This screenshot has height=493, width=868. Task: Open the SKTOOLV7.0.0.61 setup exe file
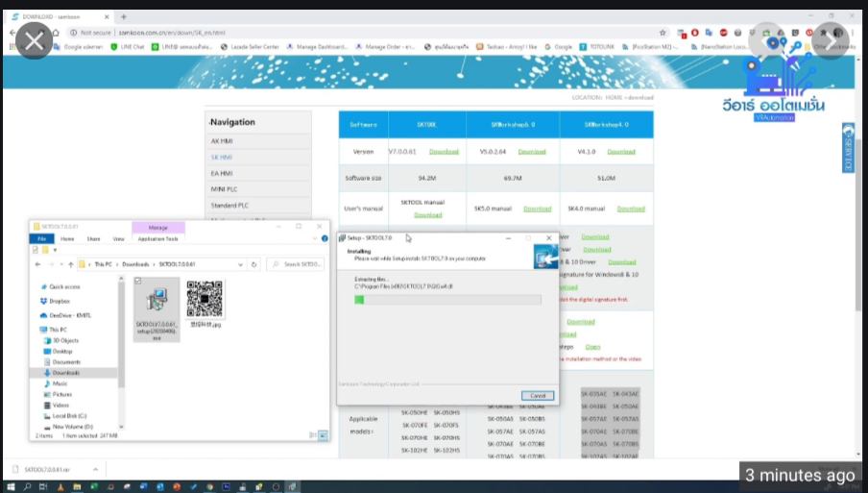point(155,306)
